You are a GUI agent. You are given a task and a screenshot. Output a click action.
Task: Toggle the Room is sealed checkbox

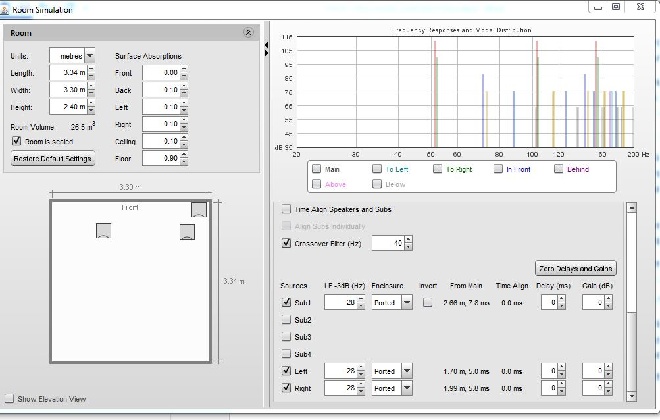[x=16, y=141]
